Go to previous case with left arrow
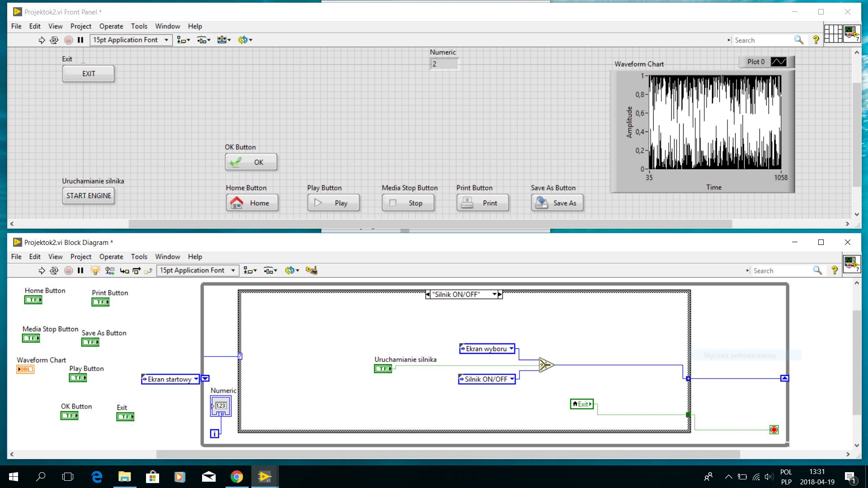 (428, 295)
